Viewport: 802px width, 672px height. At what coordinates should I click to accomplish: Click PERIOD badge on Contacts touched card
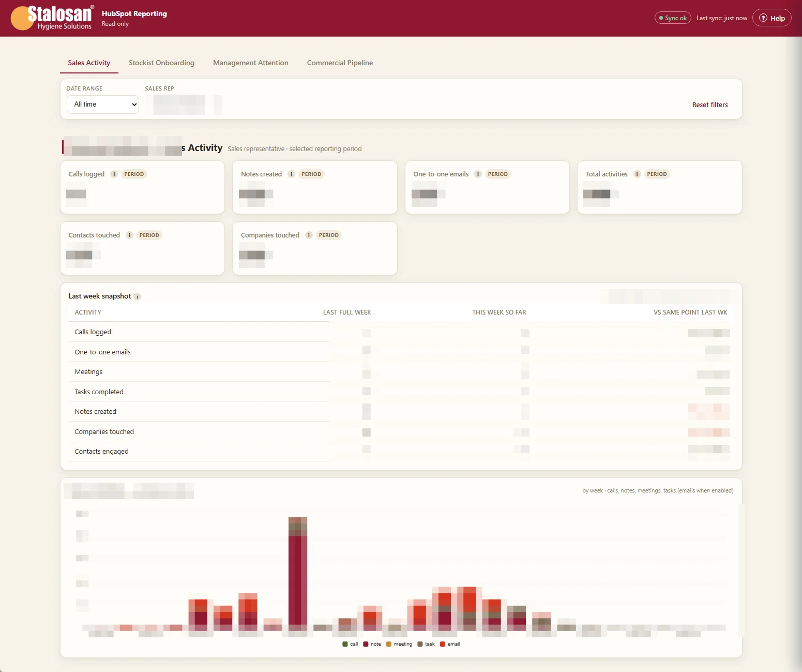coord(149,235)
